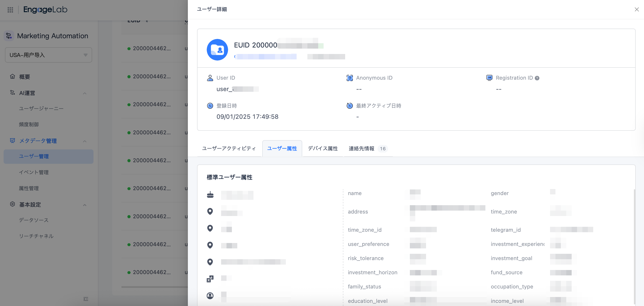Open データソース in the sidebar

[x=34, y=220]
